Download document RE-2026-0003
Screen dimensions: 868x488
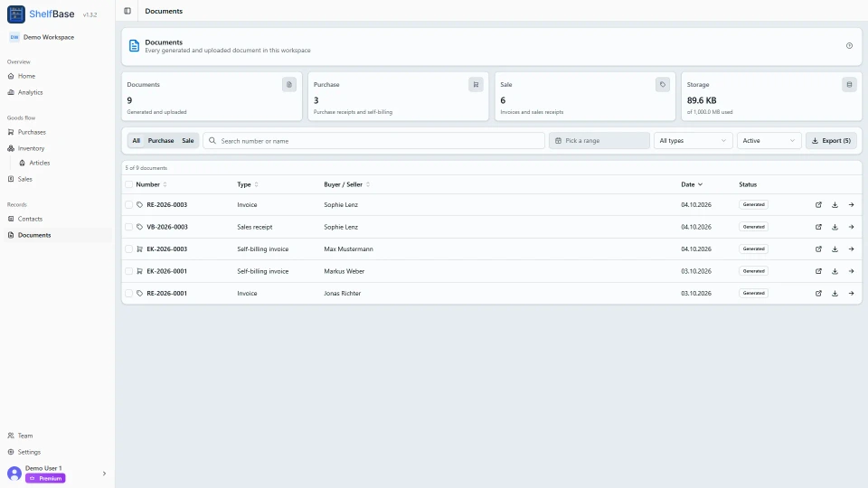(835, 205)
